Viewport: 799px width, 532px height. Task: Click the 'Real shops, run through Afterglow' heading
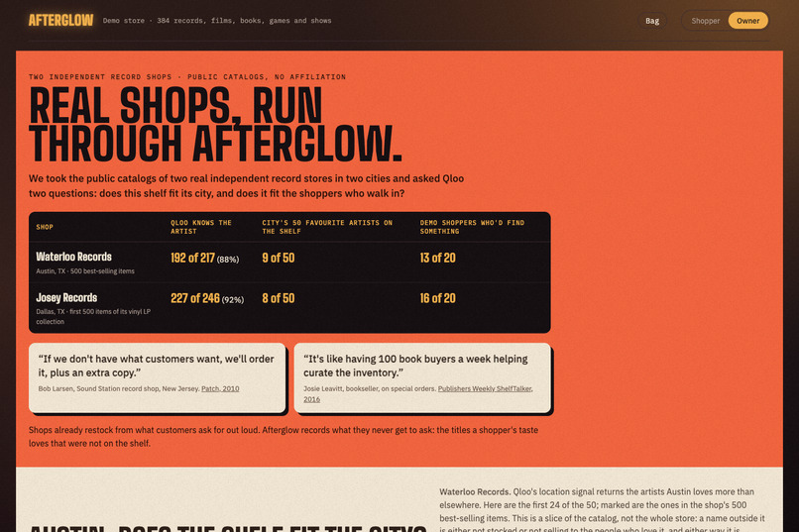(215, 124)
